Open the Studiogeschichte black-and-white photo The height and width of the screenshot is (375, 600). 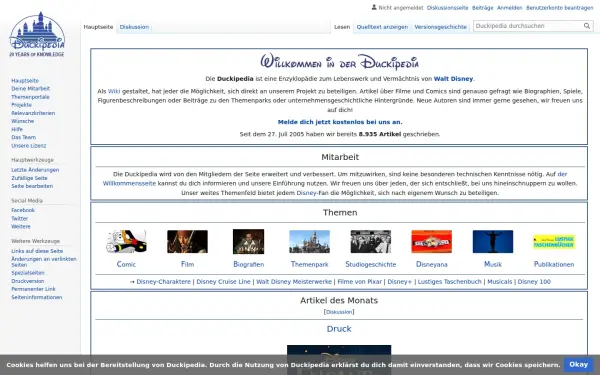(370, 241)
